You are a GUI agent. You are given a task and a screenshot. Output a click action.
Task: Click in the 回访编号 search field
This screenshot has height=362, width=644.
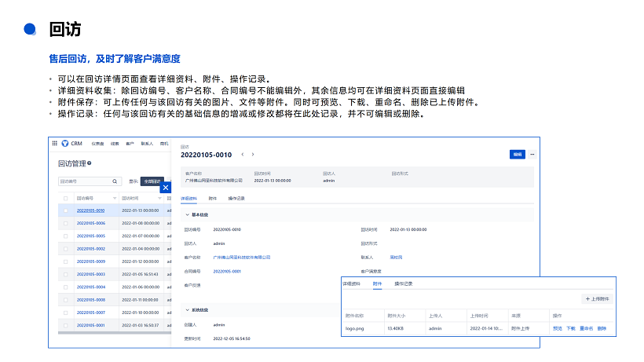[85, 181]
